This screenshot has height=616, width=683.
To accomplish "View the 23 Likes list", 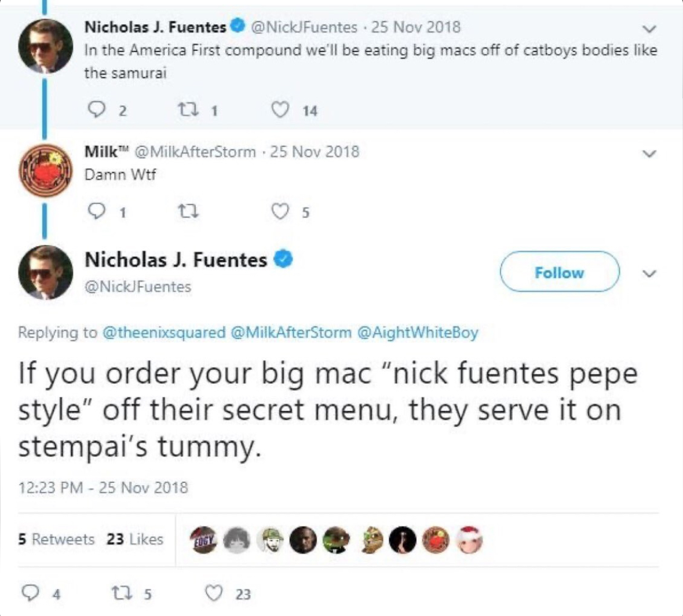I will (x=135, y=539).
